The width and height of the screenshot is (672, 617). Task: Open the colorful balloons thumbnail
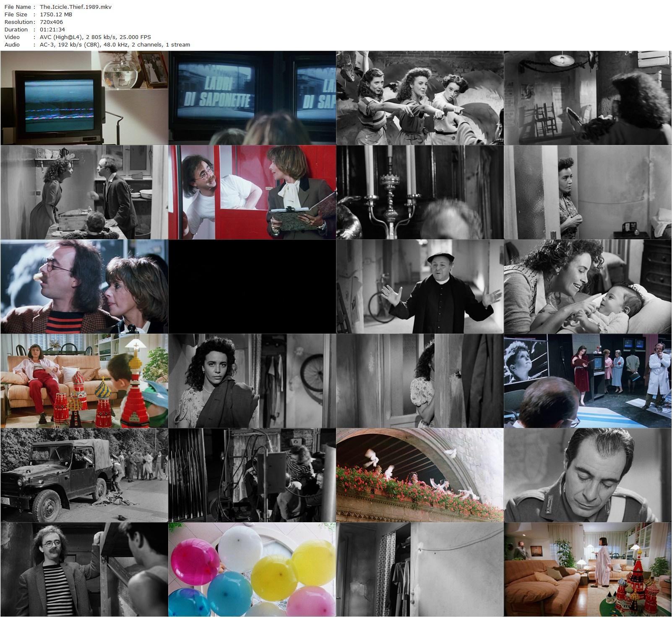pyautogui.click(x=252, y=569)
